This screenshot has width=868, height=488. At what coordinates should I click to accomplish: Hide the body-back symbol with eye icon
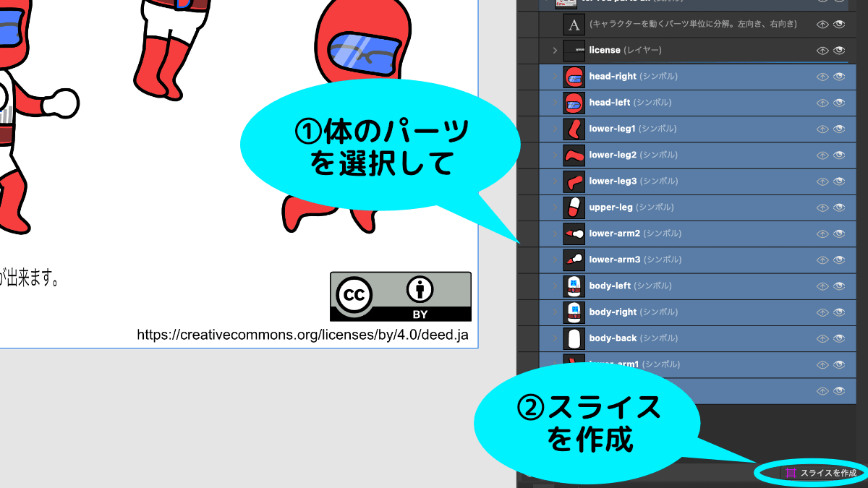[x=839, y=338]
